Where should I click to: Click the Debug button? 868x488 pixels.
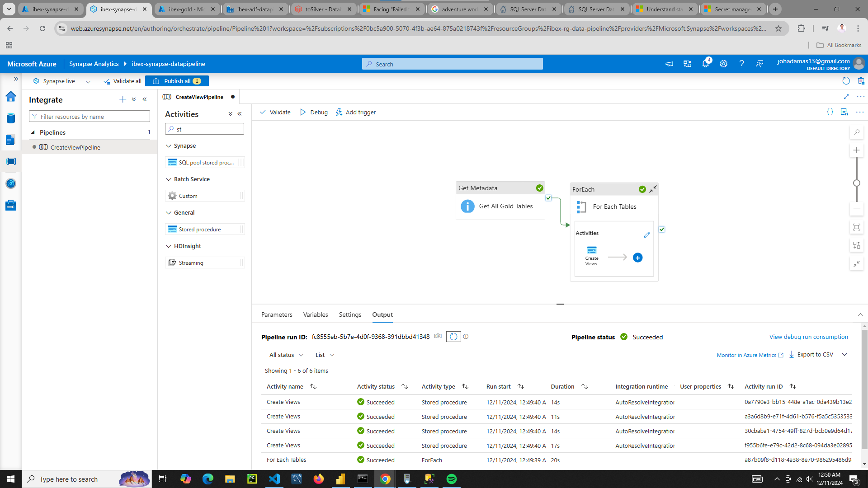(314, 112)
